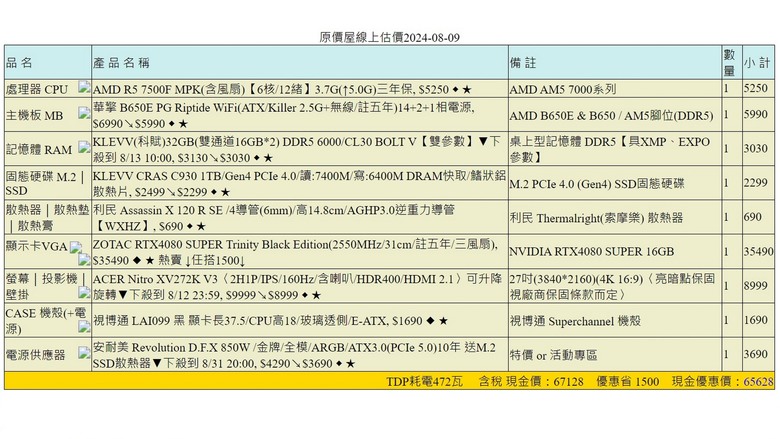Click the 視博通 LAI099 黑 case entry
The height and width of the screenshot is (439, 780).
299,320
